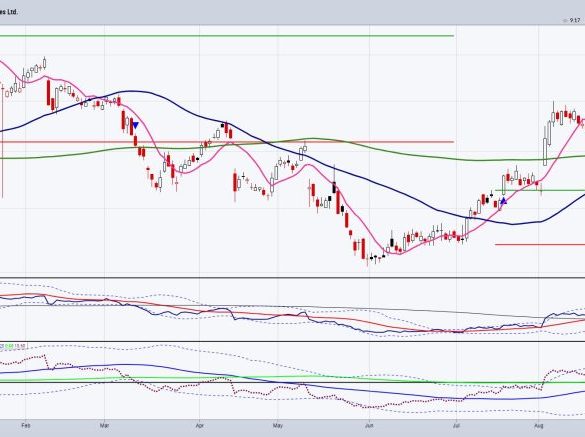Viewport: 585px width, 437px height.
Task: Click the May label on the time axis
Action: 278,425
